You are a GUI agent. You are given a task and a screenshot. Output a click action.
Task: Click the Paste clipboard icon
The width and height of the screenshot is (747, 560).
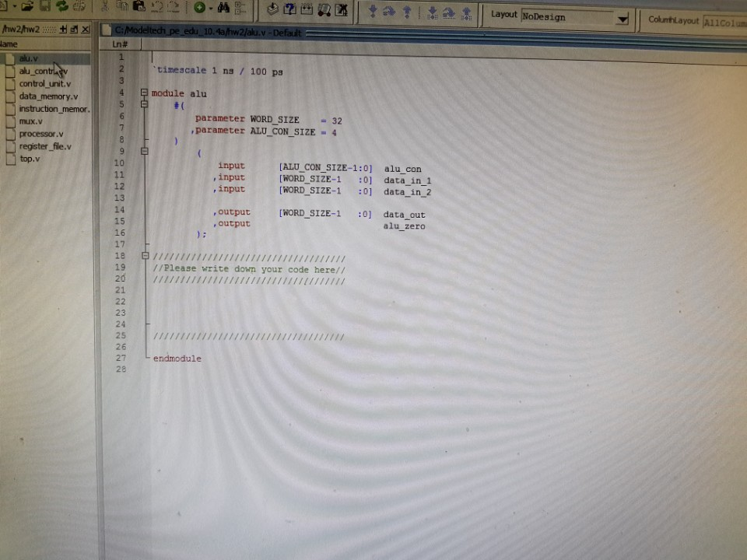[139, 6]
